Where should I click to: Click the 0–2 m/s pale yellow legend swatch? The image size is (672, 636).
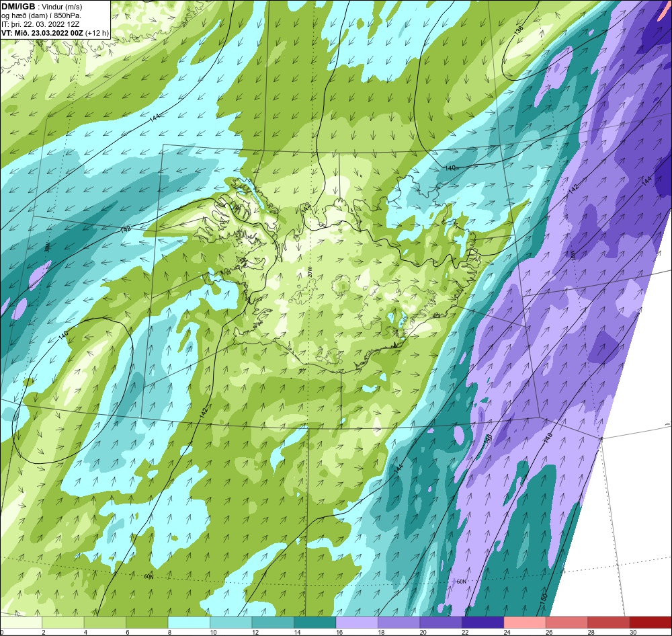21,623
